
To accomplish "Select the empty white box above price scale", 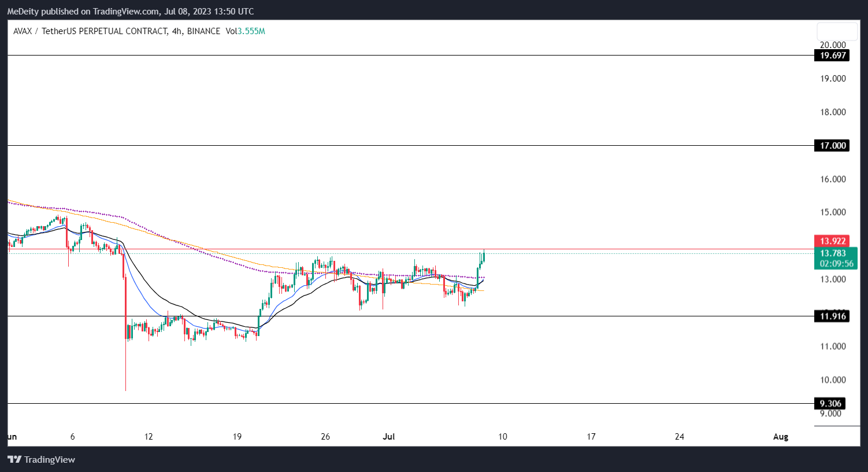I will click(x=837, y=32).
